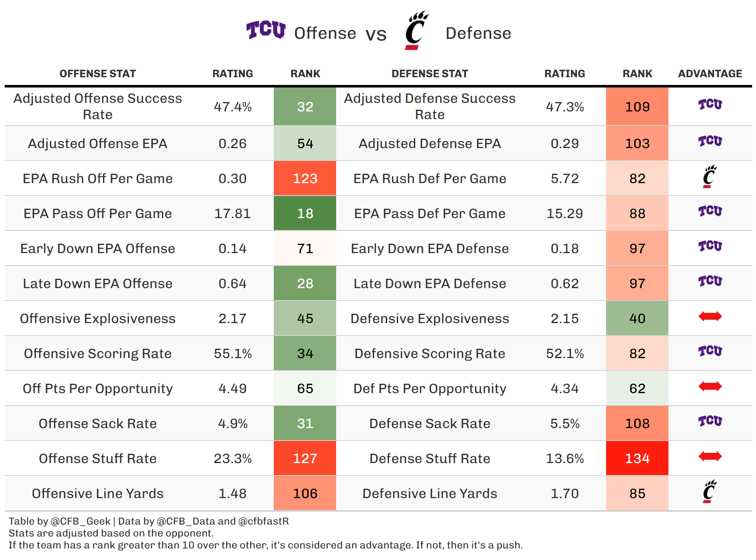
Task: Click the Offensive Explosiveness stat label
Action: coord(97,318)
